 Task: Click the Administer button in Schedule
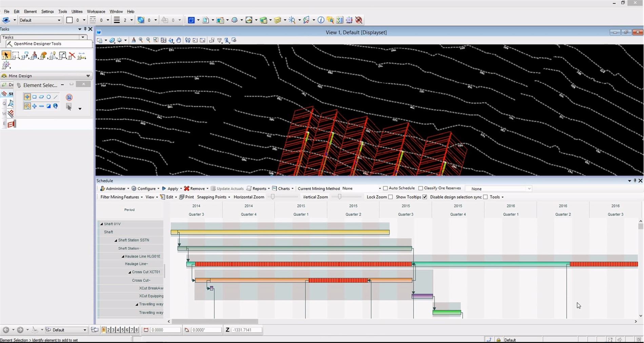[x=115, y=189]
